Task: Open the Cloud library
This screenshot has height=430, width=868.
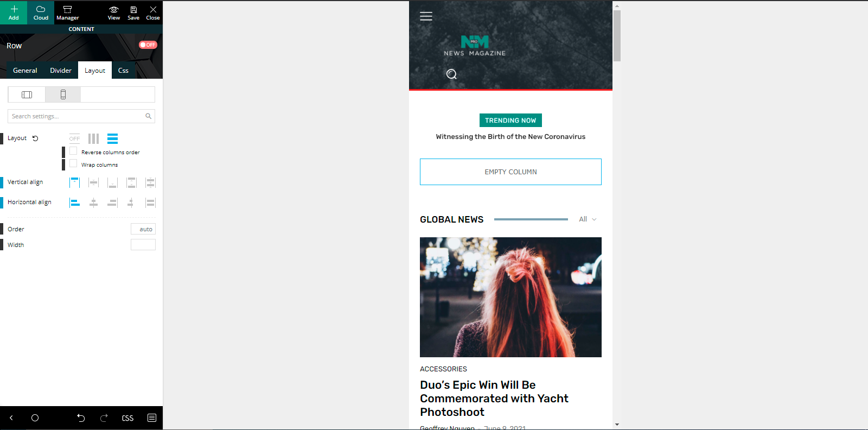Action: [41, 12]
